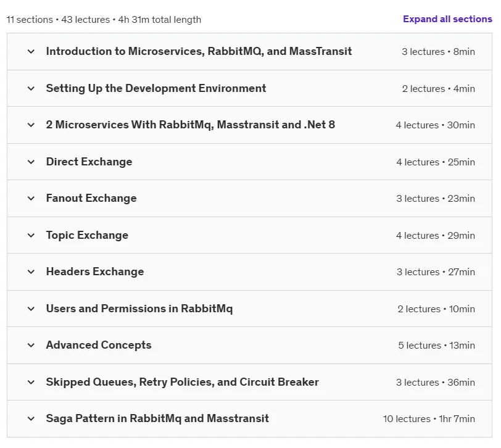This screenshot has width=501, height=448.
Task: Expand the Saga Pattern section chevron
Action: (x=31, y=419)
